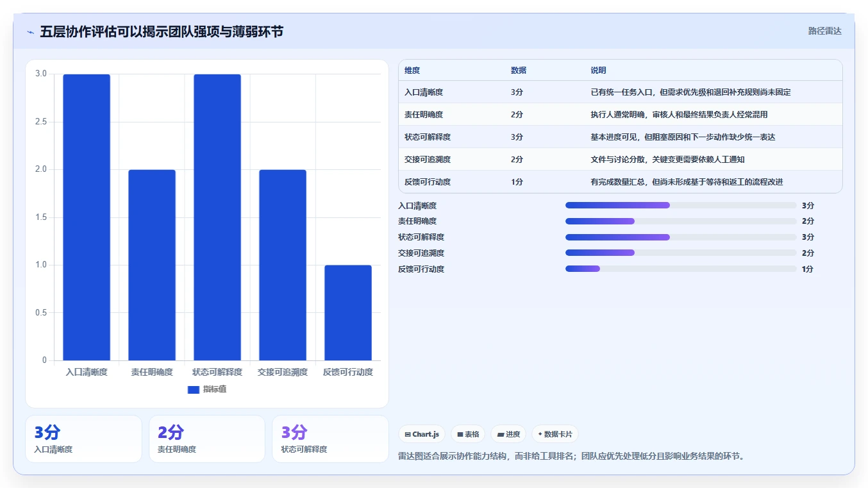Image resolution: width=868 pixels, height=488 pixels.
Task: Click the 维度 table column header
Action: click(x=412, y=71)
